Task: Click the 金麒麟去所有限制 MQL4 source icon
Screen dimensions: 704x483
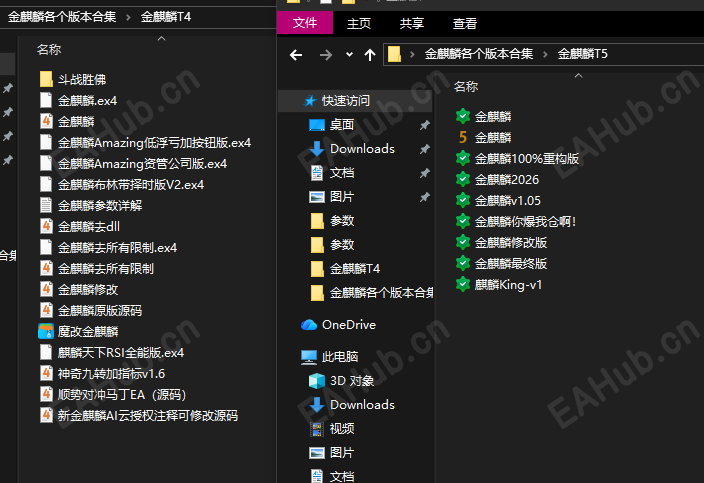Action: click(x=46, y=268)
